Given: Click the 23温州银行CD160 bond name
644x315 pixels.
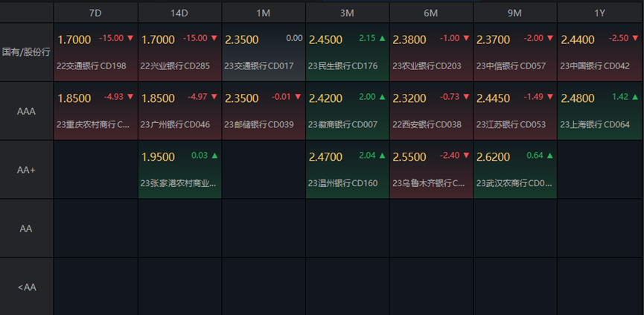Looking at the screenshot, I should click(x=343, y=183).
